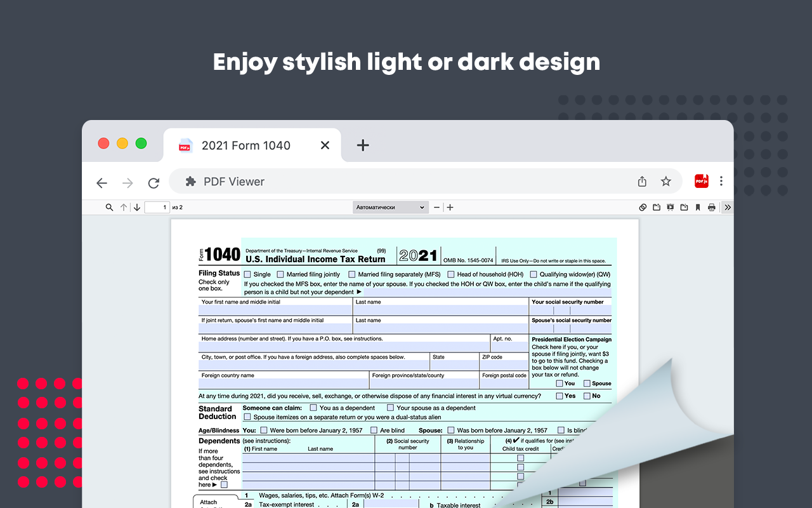Enter presentation mode from the PDF toolbar

670,207
